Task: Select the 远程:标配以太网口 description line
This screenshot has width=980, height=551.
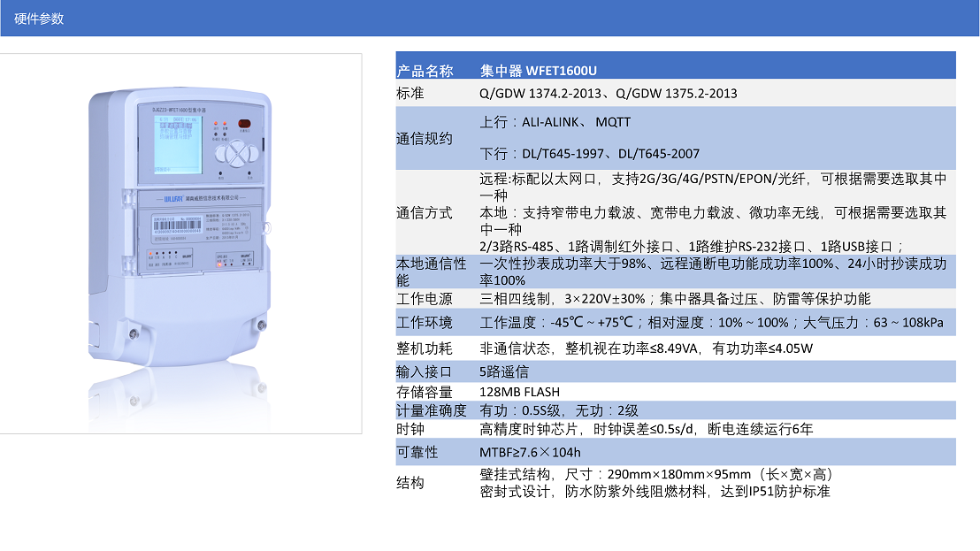Action: point(713,187)
